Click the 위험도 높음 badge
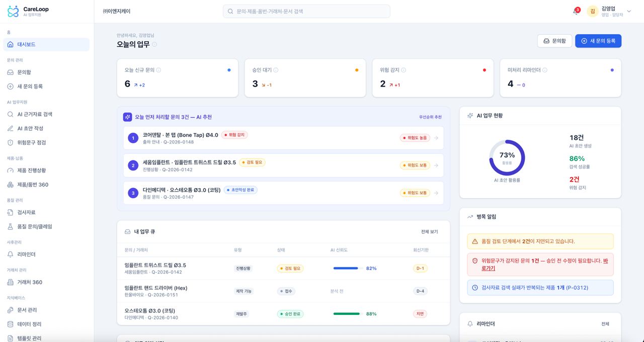This screenshot has width=644, height=342. pos(415,138)
